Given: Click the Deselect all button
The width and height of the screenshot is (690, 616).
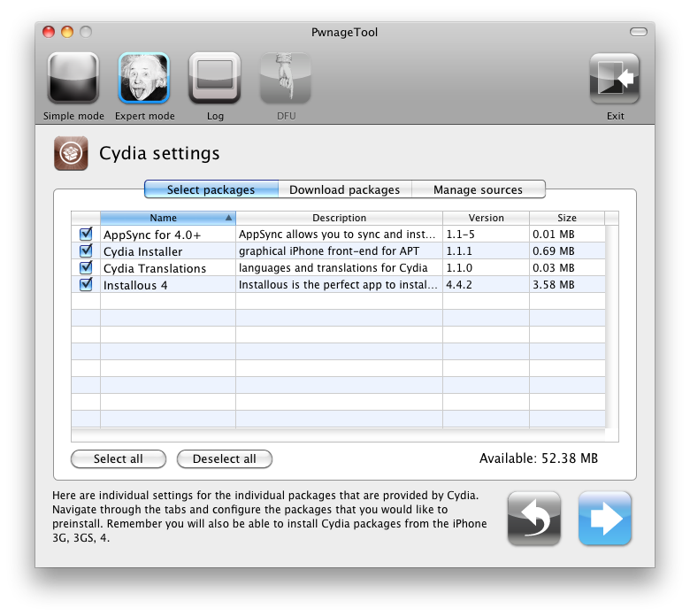Looking at the screenshot, I should tap(225, 458).
